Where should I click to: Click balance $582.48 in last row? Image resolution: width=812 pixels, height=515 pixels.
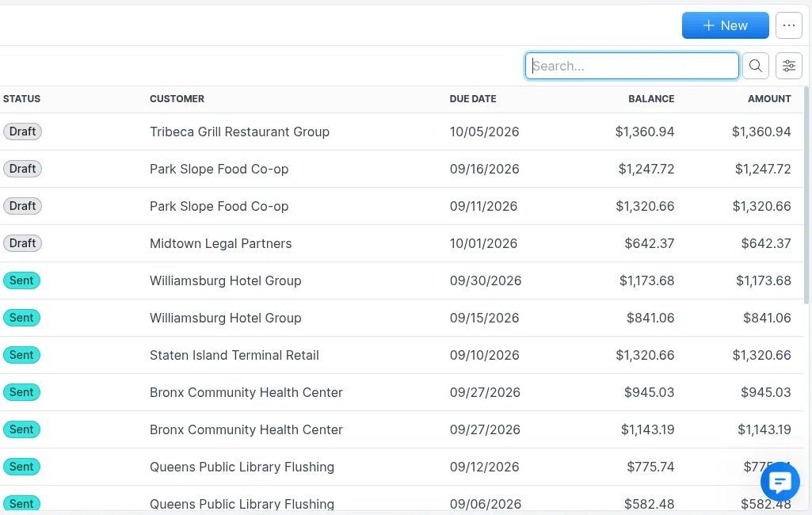point(649,504)
